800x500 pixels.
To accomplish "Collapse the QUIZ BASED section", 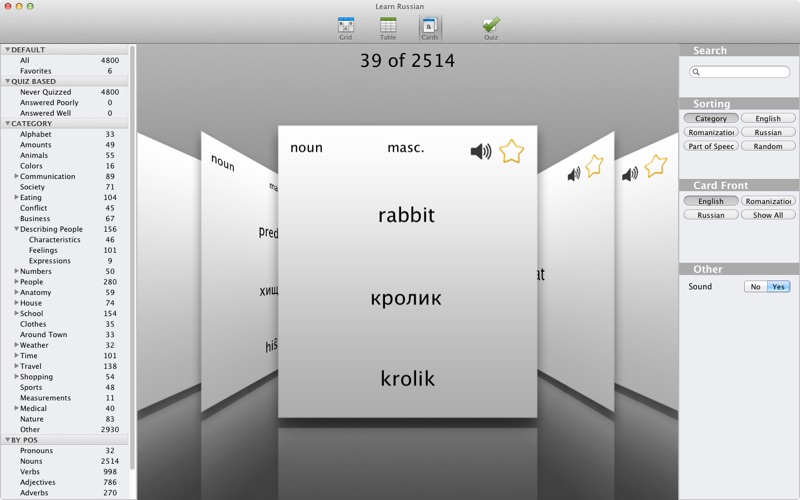I will click(7, 81).
